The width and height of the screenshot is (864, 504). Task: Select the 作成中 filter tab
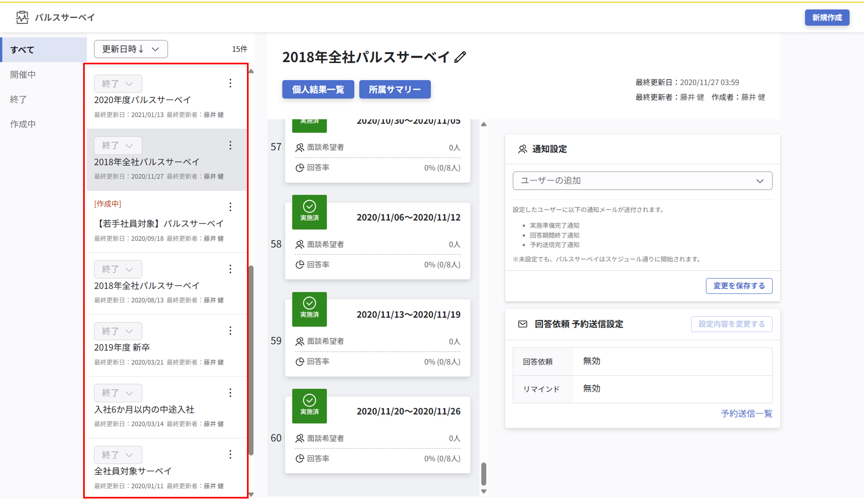tap(44, 124)
